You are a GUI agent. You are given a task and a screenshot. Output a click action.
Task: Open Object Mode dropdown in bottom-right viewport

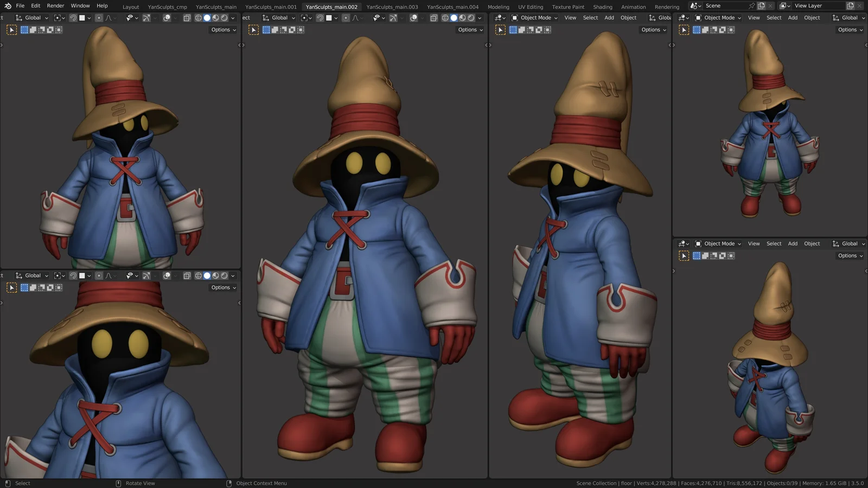click(719, 244)
